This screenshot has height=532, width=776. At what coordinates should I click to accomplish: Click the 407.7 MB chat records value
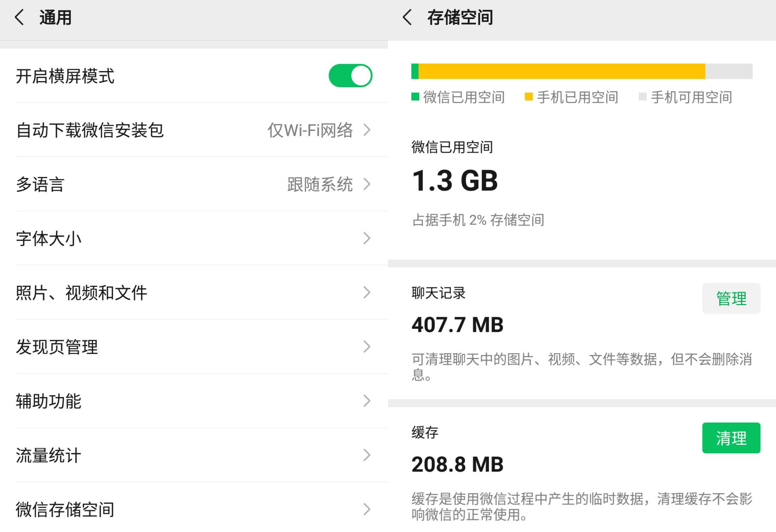tap(457, 325)
